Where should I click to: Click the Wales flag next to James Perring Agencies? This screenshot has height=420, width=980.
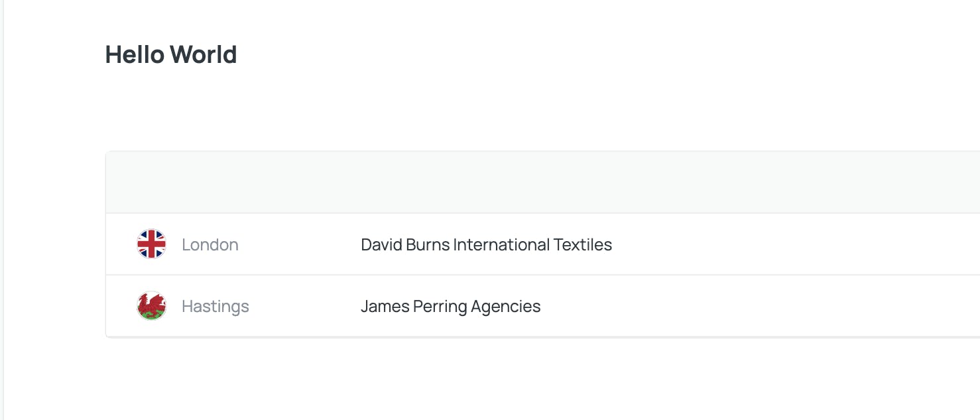[151, 306]
